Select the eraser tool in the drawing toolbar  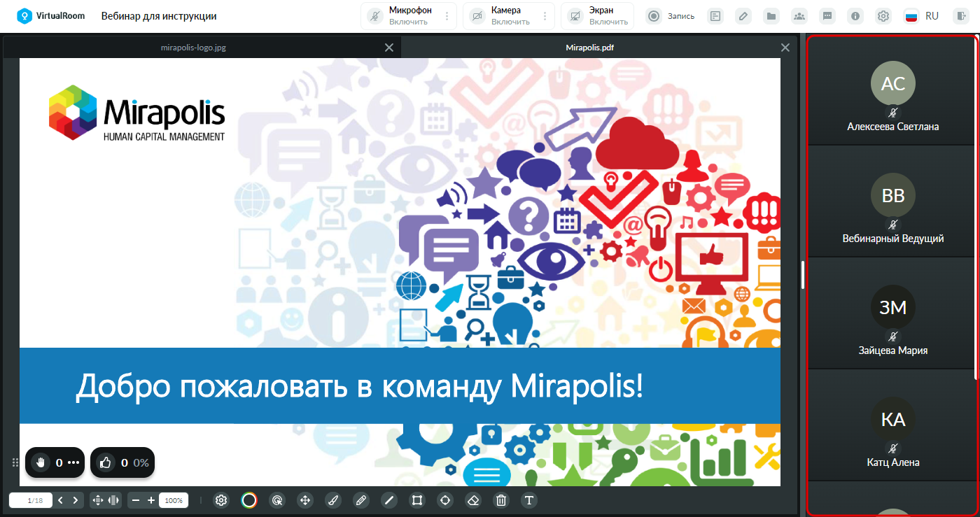point(473,500)
